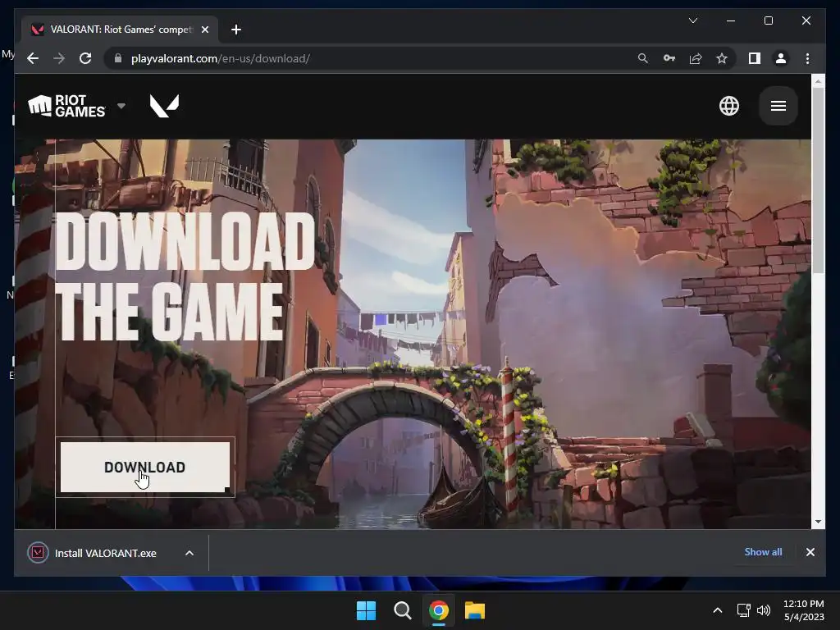This screenshot has width=840, height=630.
Task: Click the page vertical scrollbar thumb
Action: point(818,180)
